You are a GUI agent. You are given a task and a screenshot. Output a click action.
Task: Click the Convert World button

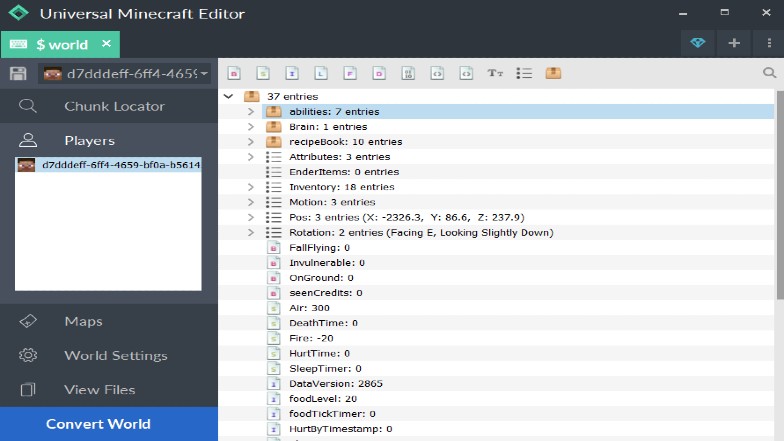(108, 424)
